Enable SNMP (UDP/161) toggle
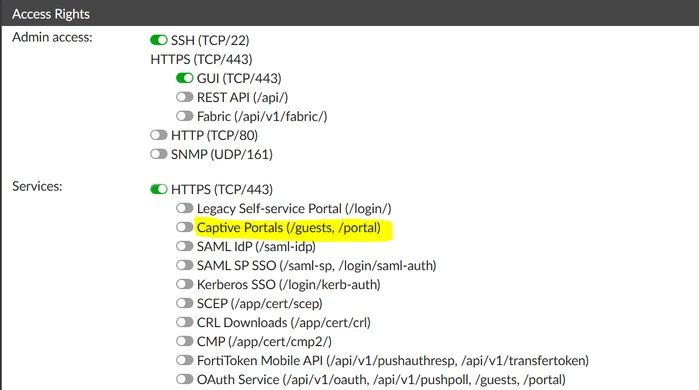The image size is (699, 390). click(159, 154)
